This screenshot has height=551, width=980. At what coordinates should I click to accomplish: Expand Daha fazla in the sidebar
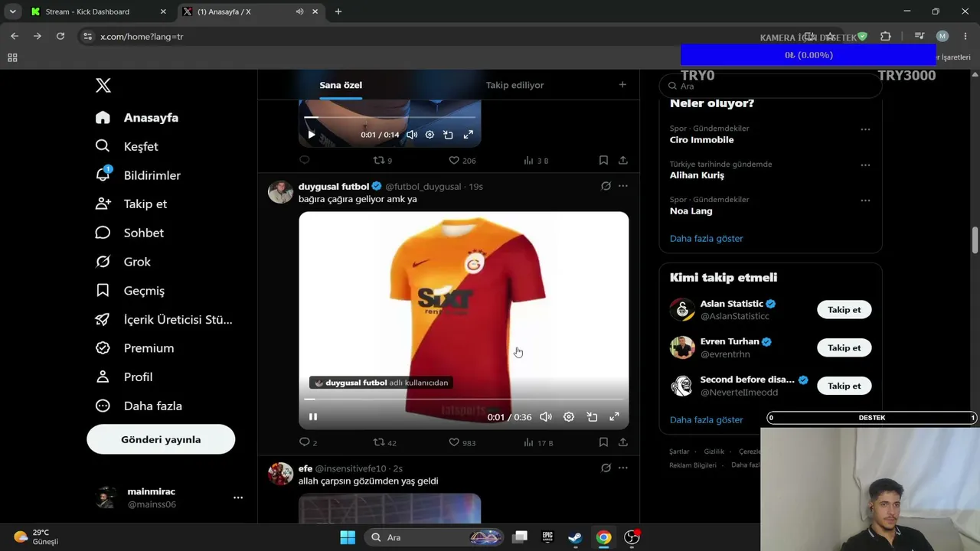(139, 406)
